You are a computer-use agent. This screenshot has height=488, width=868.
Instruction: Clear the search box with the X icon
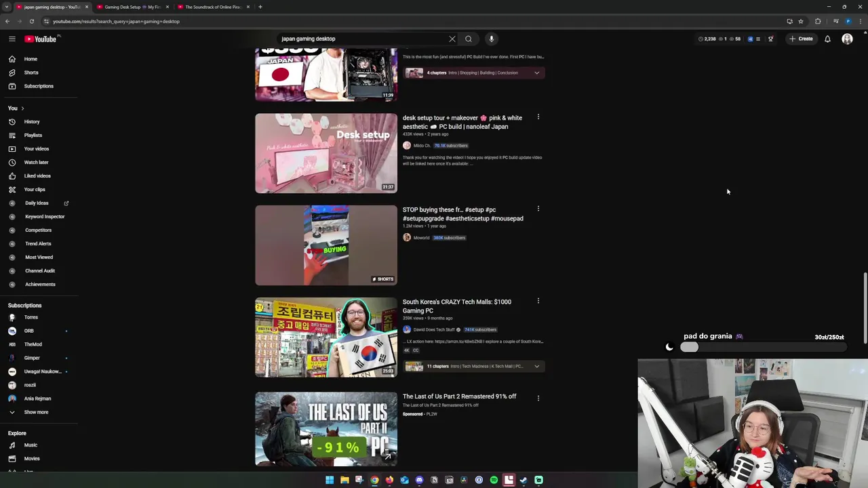(452, 39)
